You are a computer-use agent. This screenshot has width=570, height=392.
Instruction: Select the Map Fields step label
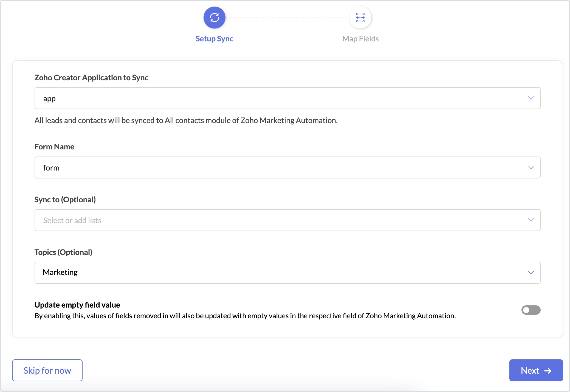[x=360, y=39]
